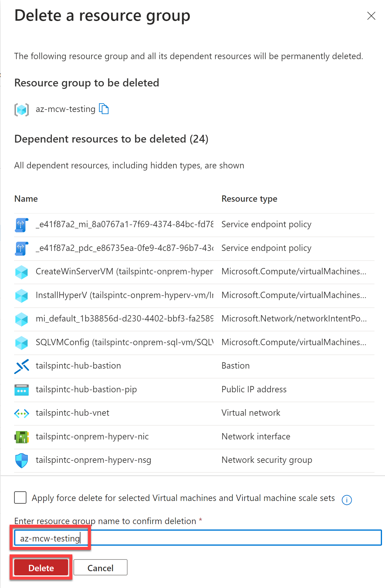Click the Network security group shield icon
Viewport: 385px width, 588px height.
[22, 461]
